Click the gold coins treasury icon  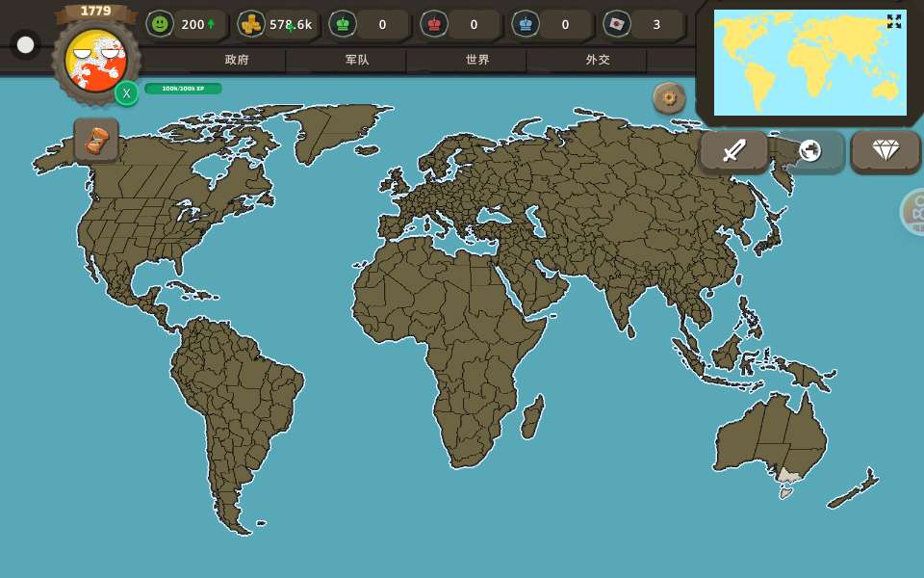251,24
